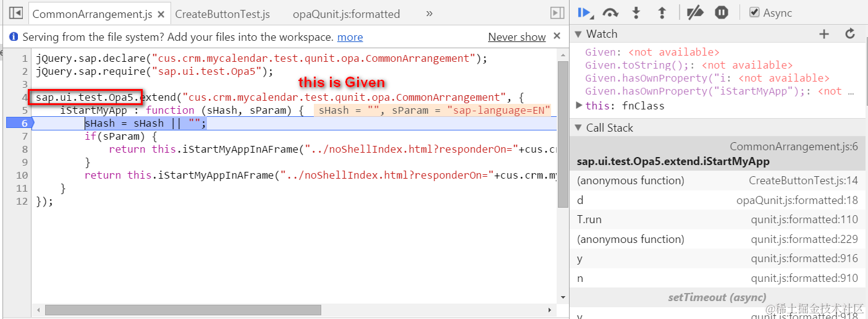868x319 pixels.
Task: Expand the this: fnClass watch entry
Action: pos(579,105)
